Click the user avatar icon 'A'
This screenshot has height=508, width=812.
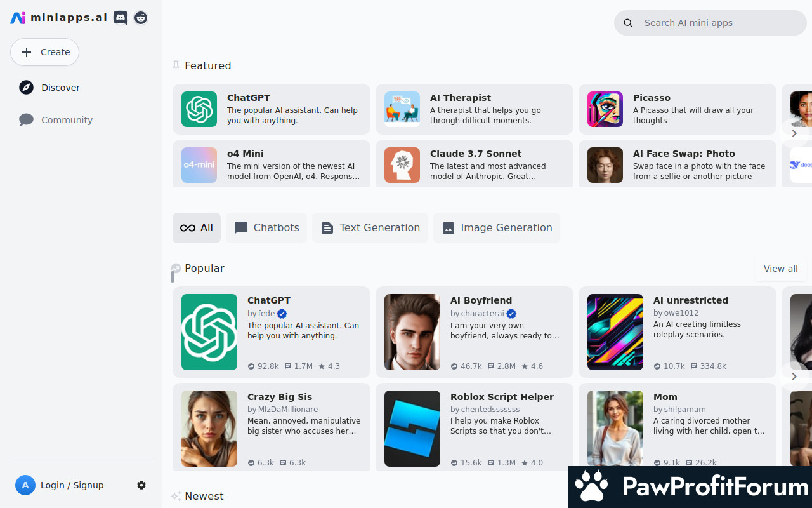pyautogui.click(x=25, y=485)
